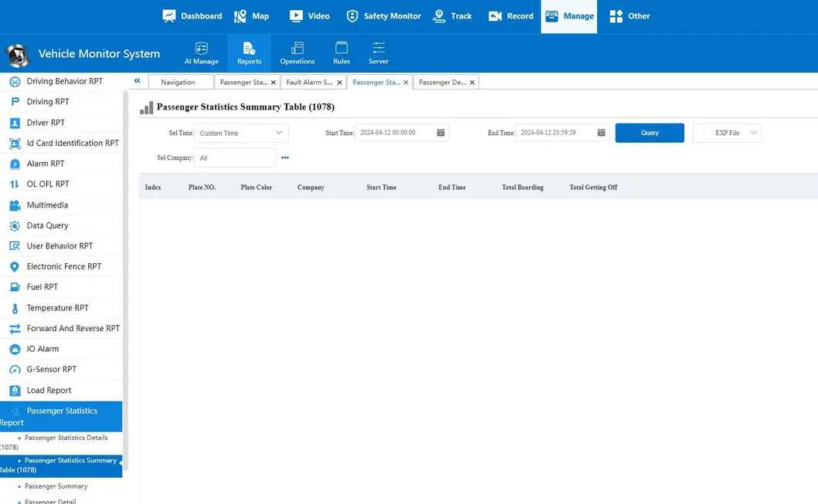Open the Dashboard section in top navigation

(192, 15)
